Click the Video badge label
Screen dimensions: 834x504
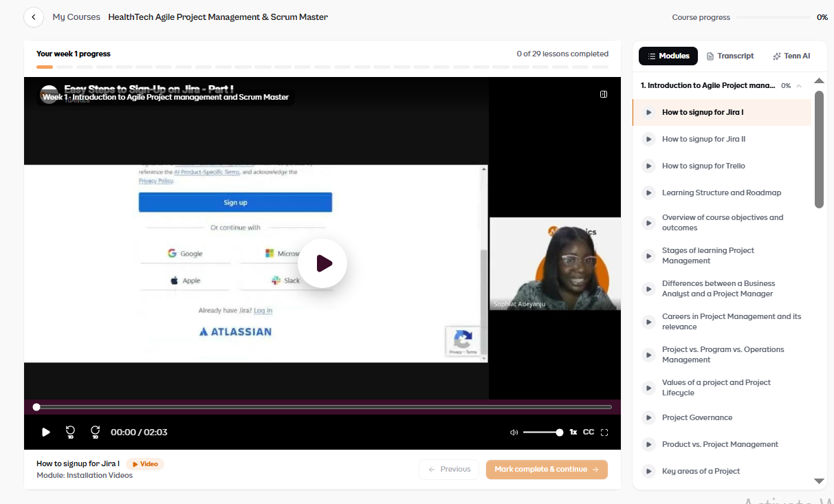(145, 464)
